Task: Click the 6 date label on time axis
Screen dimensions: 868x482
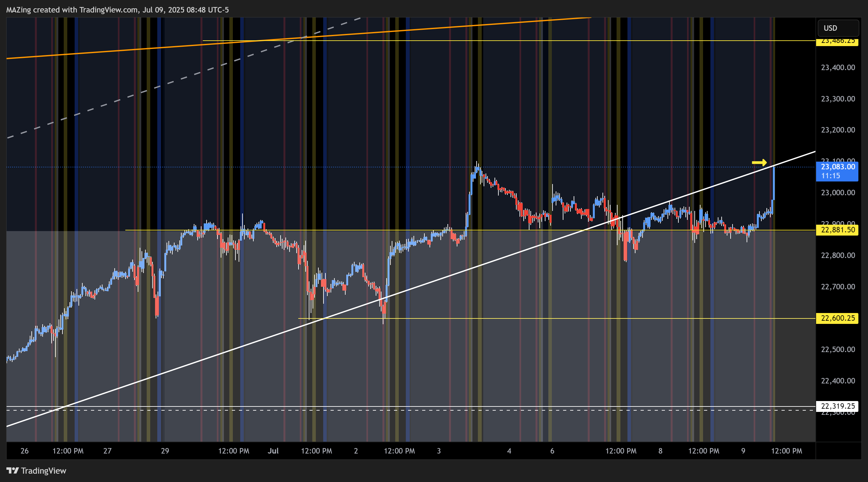Action: click(552, 451)
